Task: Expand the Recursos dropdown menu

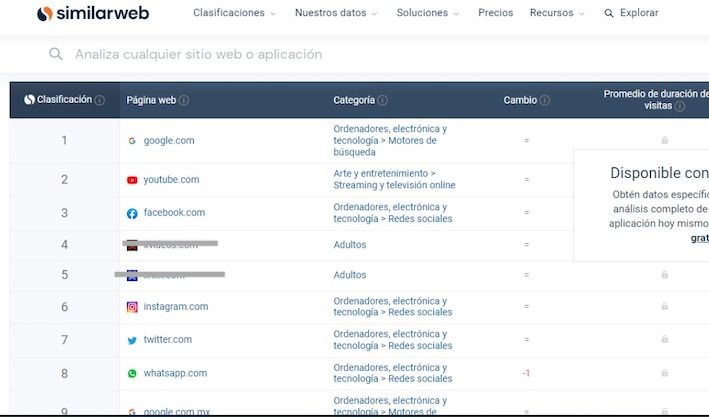Action: (x=557, y=13)
